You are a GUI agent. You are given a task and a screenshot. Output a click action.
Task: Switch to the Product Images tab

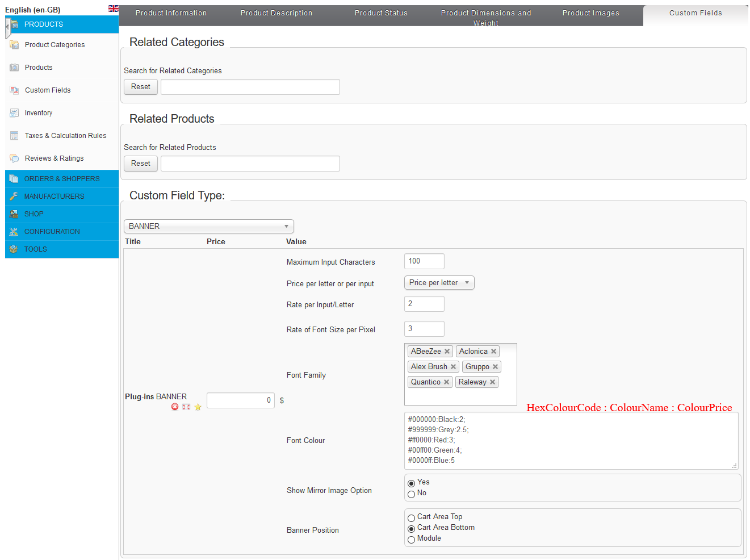pyautogui.click(x=590, y=13)
